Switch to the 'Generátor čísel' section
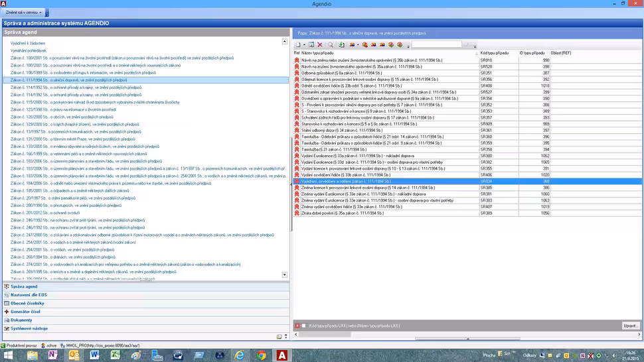644x362 pixels. [x=25, y=312]
